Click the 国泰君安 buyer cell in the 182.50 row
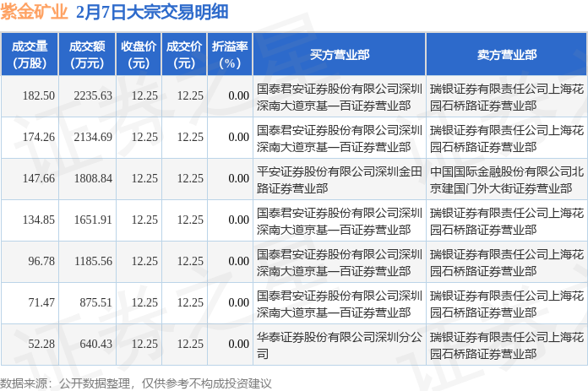This screenshot has width=588, height=391. (340, 97)
